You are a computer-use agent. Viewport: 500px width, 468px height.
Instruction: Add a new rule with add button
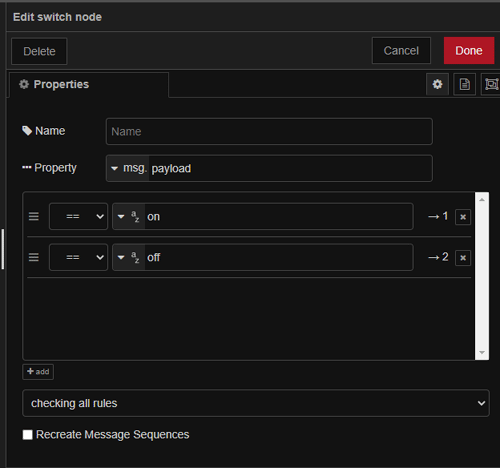point(38,372)
